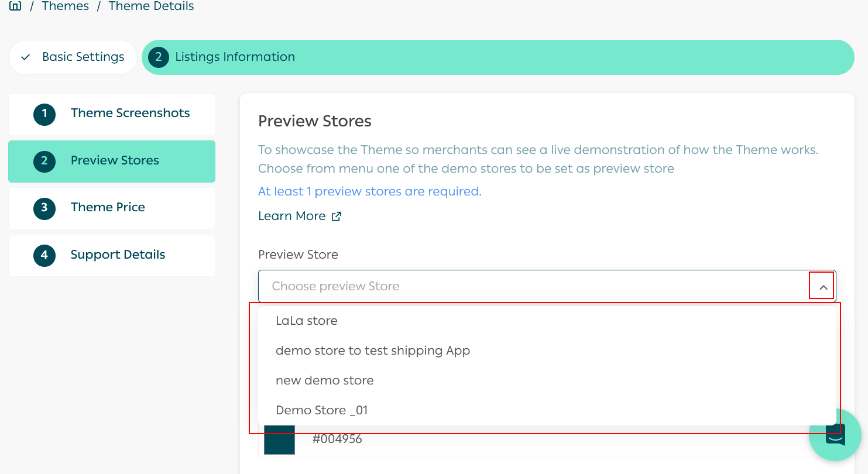Image resolution: width=868 pixels, height=474 pixels.
Task: Click the home icon in the breadcrumb
Action: click(15, 6)
